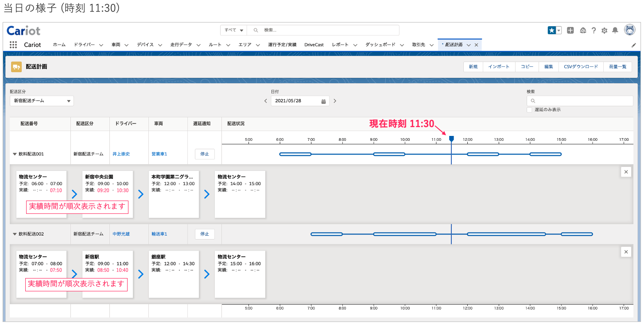The width and height of the screenshot is (644, 325).
Task: Open the DriveCast tab
Action: point(314,45)
